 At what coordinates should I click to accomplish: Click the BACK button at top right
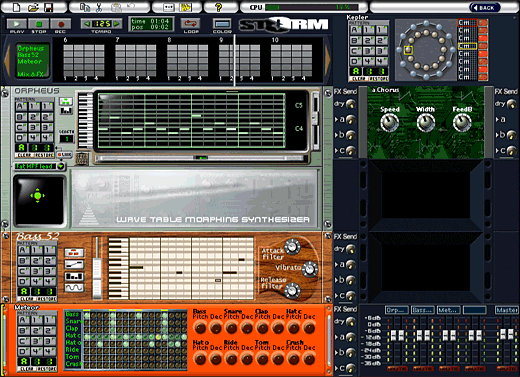(x=485, y=7)
